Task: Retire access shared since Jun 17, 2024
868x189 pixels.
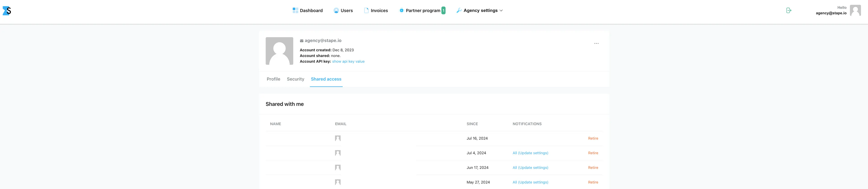Action: point(593,168)
